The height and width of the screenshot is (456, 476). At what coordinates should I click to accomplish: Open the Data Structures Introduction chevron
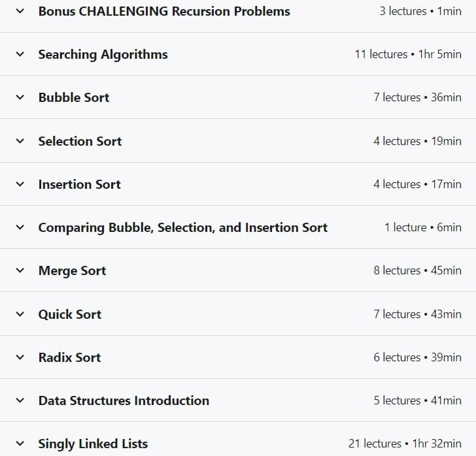pyautogui.click(x=20, y=400)
